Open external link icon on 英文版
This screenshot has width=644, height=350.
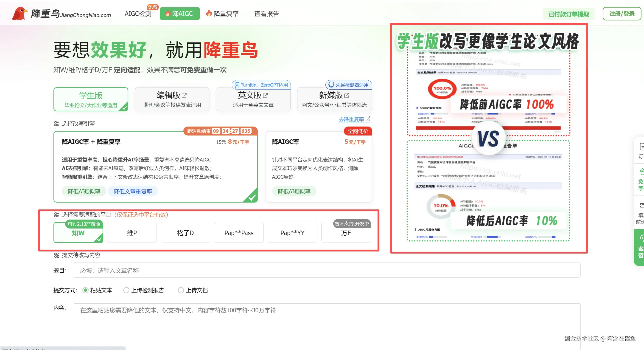click(x=266, y=95)
